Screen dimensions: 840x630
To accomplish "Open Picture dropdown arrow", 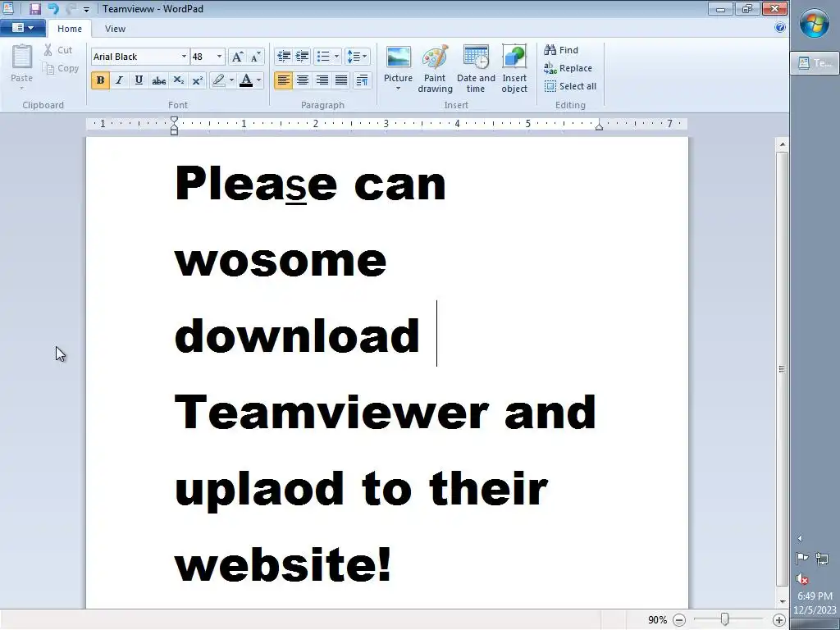I will click(x=398, y=89).
